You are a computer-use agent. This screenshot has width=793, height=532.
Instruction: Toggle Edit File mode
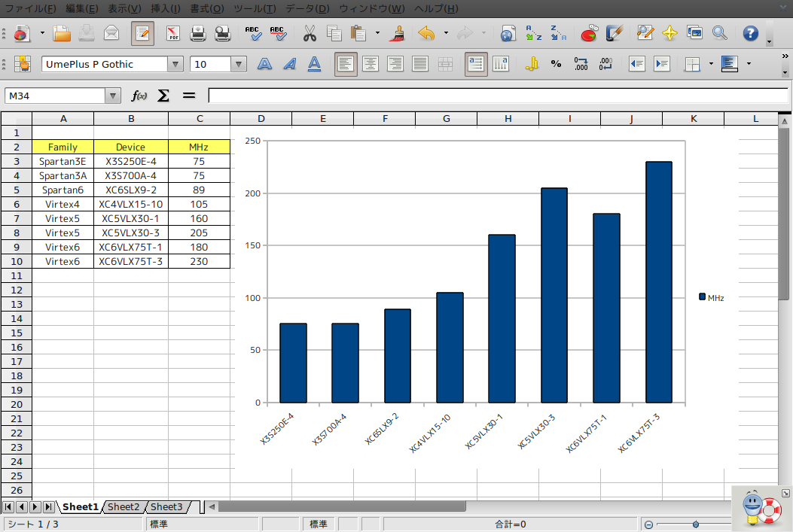pos(142,34)
